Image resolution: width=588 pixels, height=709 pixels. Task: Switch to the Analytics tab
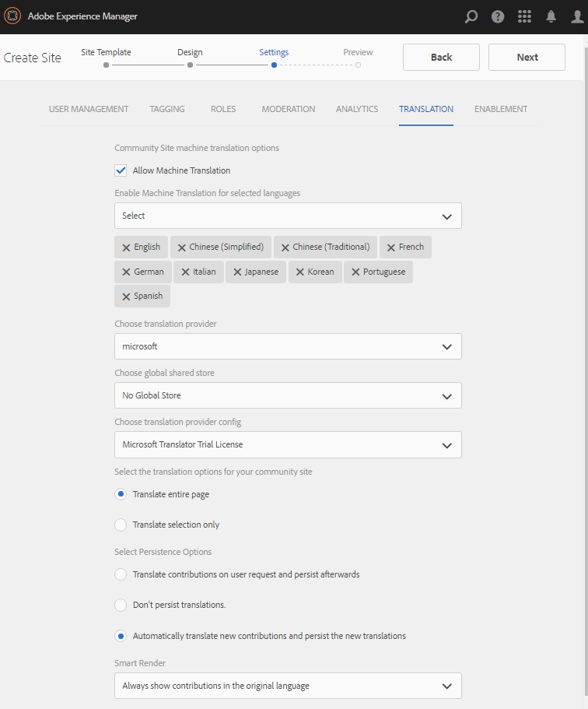(357, 109)
